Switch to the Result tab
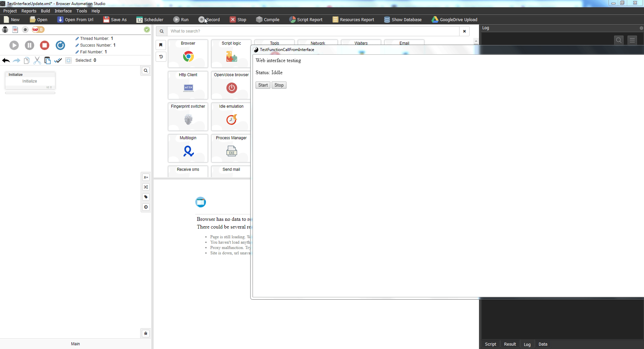 [510, 344]
